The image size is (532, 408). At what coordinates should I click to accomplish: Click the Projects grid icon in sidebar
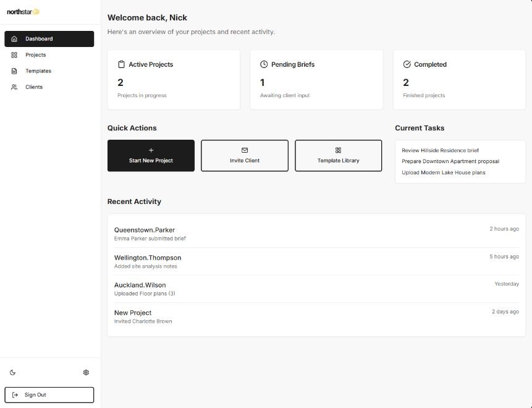(14, 55)
